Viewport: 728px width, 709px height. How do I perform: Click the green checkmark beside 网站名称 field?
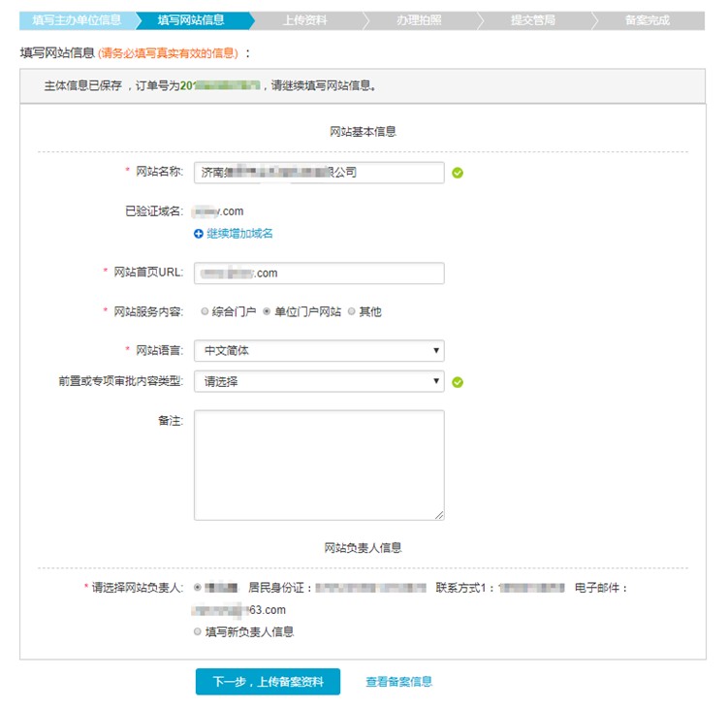[x=458, y=173]
